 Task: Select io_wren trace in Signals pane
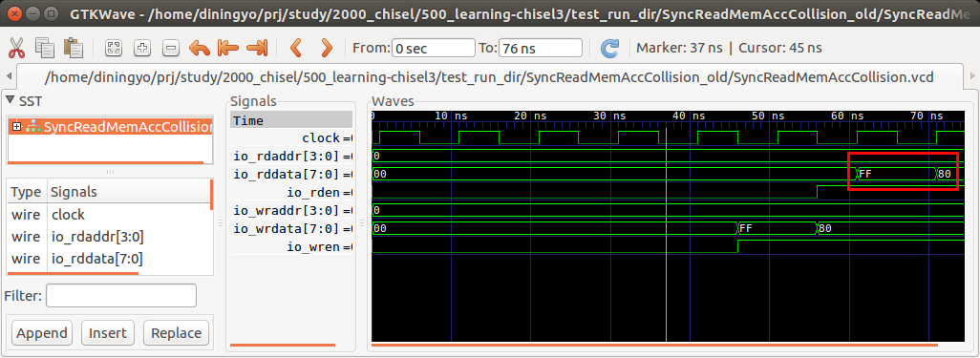coord(291,247)
